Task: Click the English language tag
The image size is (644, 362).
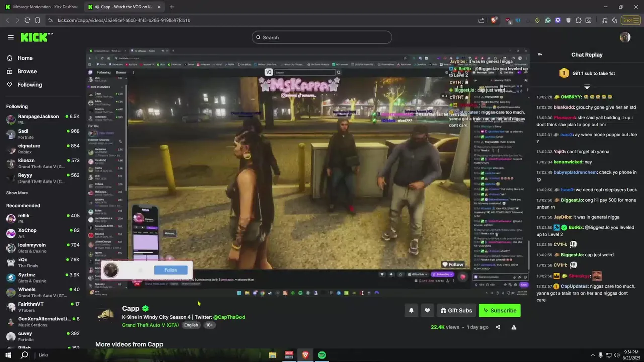Action: tap(191, 325)
